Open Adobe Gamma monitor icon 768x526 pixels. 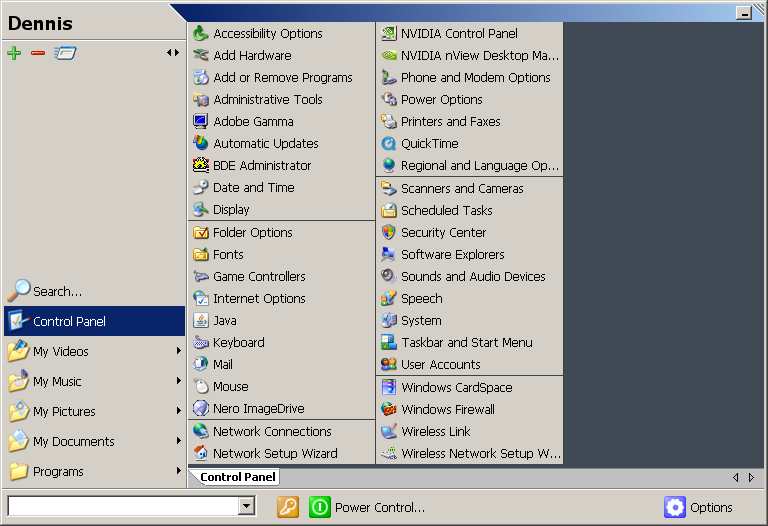pos(200,121)
